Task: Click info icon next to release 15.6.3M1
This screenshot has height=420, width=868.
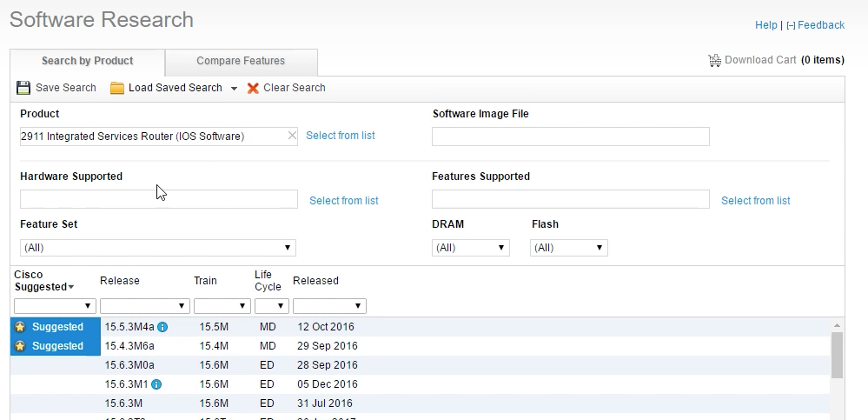Action: pos(156,384)
